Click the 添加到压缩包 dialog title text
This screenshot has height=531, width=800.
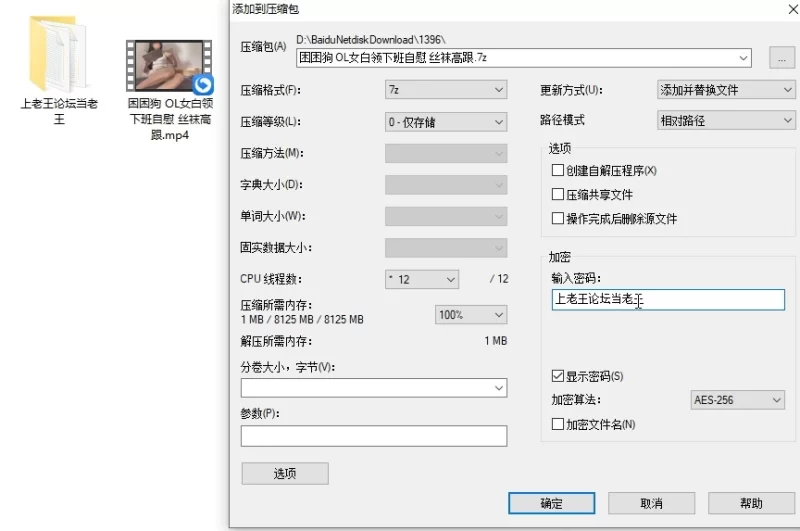point(265,9)
